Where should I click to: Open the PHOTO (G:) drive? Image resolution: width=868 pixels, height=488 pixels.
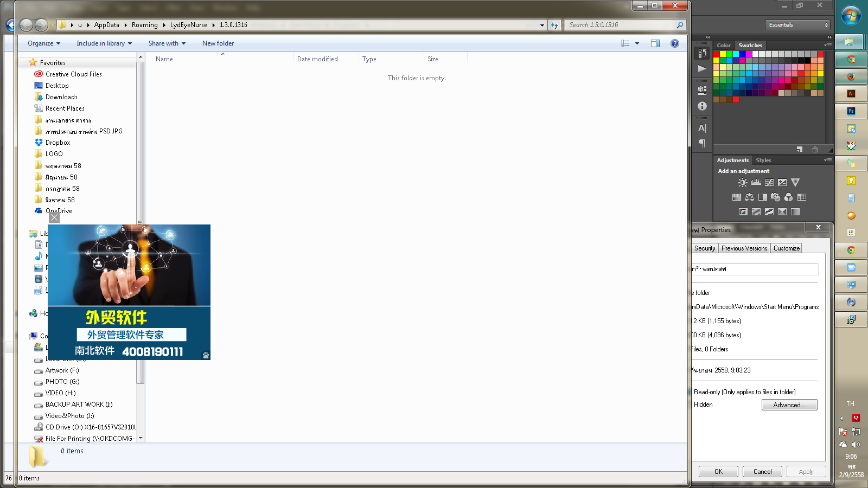click(62, 382)
